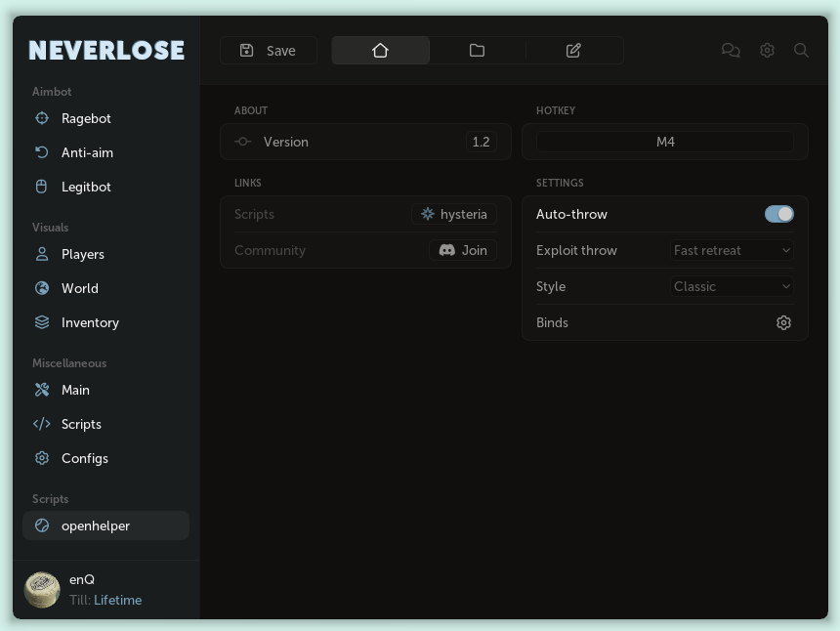Viewport: 840px width, 631px height.
Task: Open Legitbot section
Action: (x=106, y=187)
